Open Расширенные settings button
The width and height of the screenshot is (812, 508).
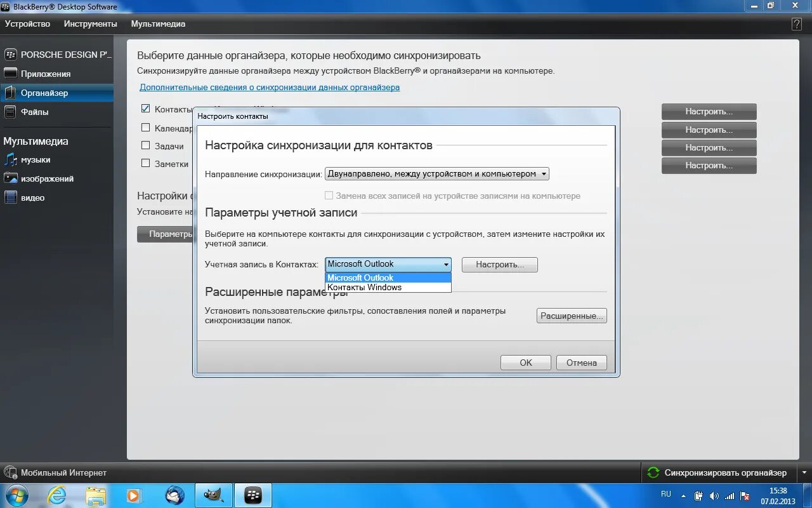click(572, 316)
